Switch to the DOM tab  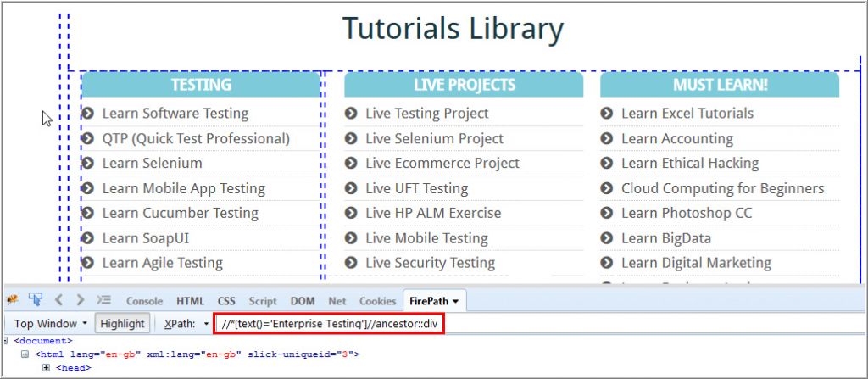(303, 302)
